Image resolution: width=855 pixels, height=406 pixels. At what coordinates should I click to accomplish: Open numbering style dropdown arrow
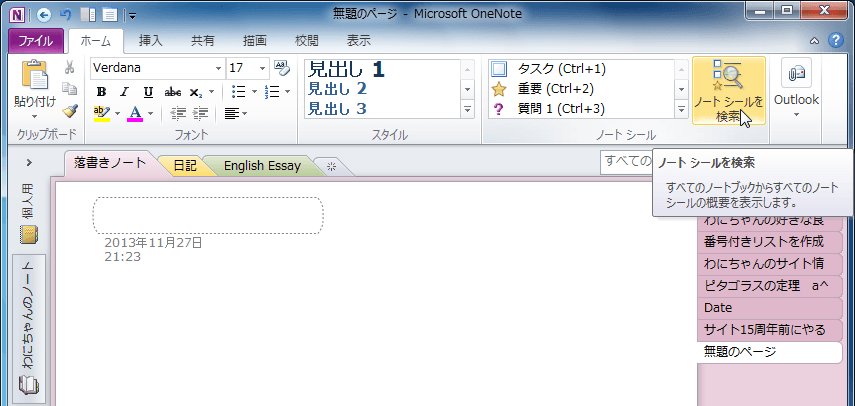[x=288, y=91]
